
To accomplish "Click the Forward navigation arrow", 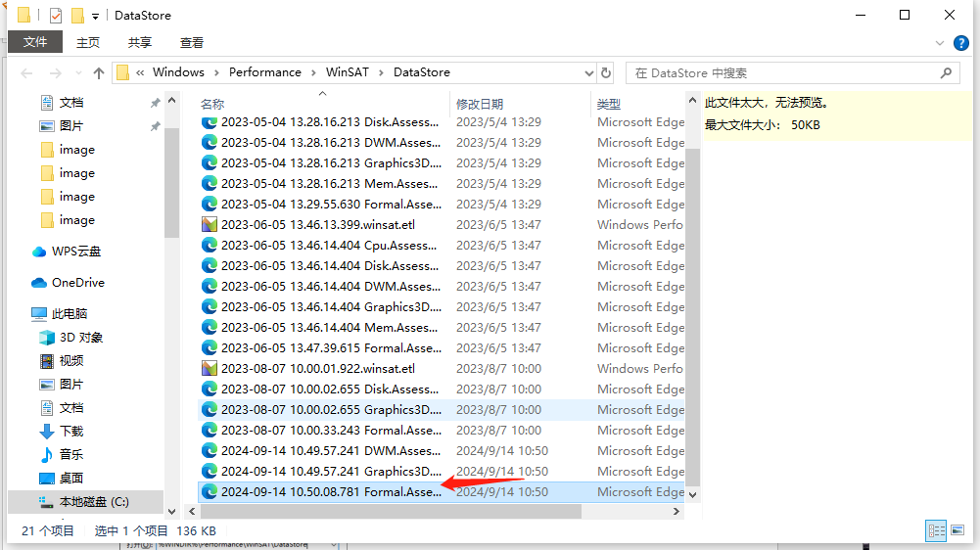I will [x=55, y=73].
